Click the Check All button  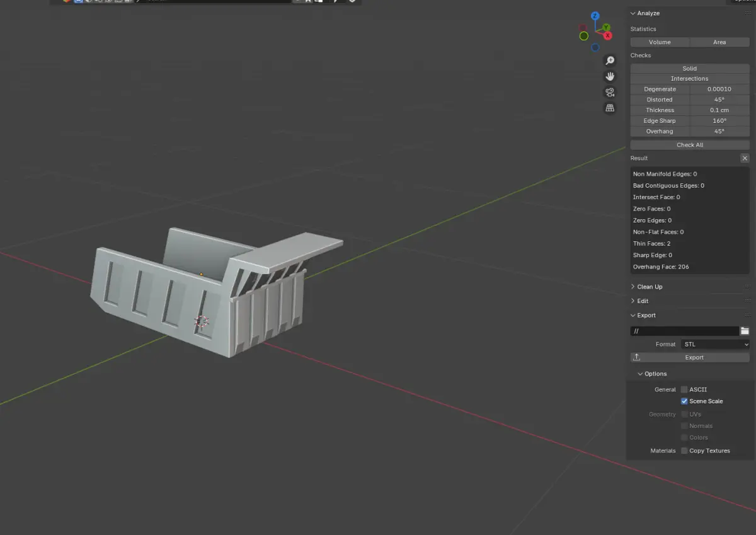coord(690,145)
